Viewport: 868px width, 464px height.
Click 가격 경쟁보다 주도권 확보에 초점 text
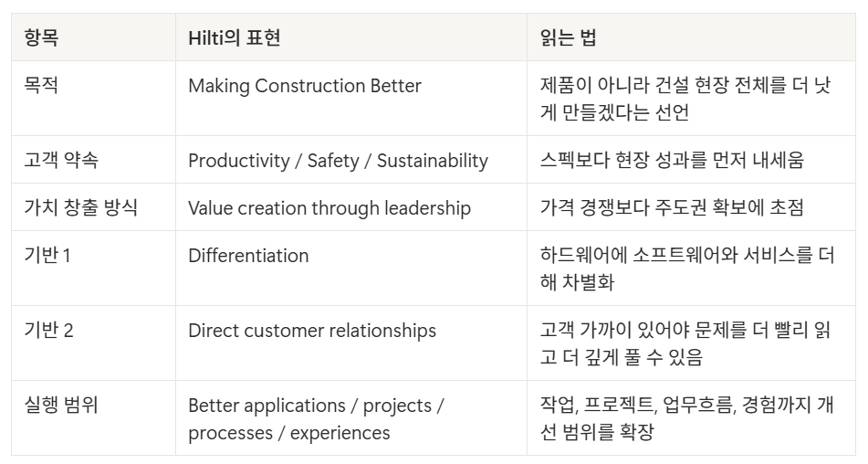(x=672, y=207)
